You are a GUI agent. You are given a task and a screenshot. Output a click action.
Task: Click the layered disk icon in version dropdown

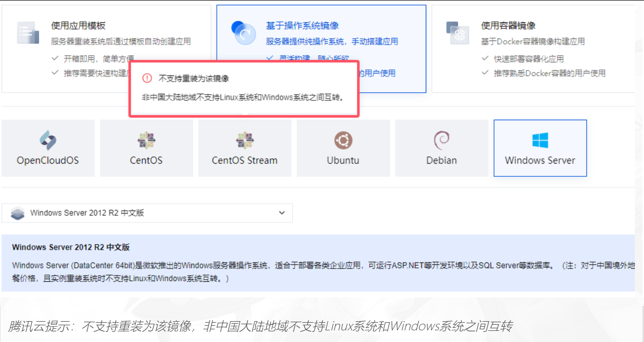(17, 213)
